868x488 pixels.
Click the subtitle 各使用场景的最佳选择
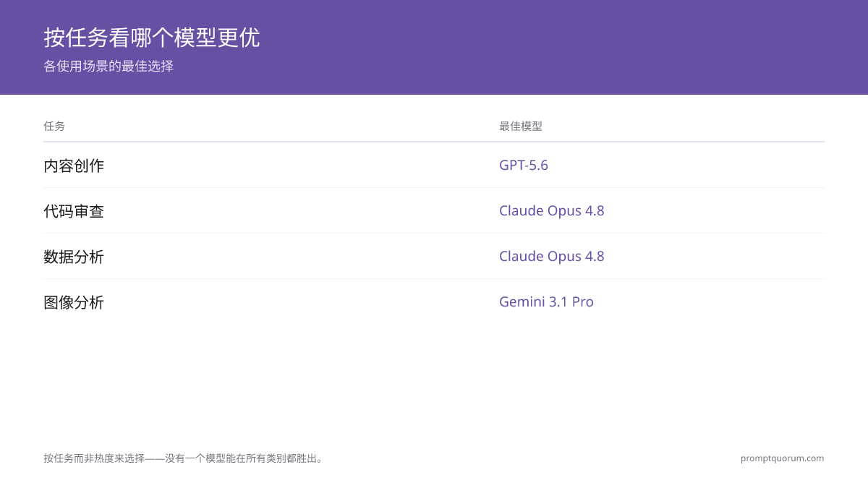pyautogui.click(x=109, y=67)
